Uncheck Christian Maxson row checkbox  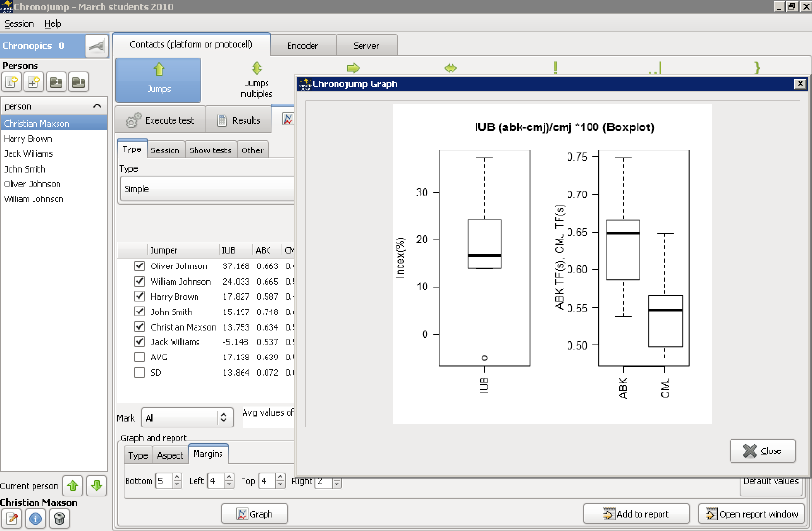pos(139,327)
